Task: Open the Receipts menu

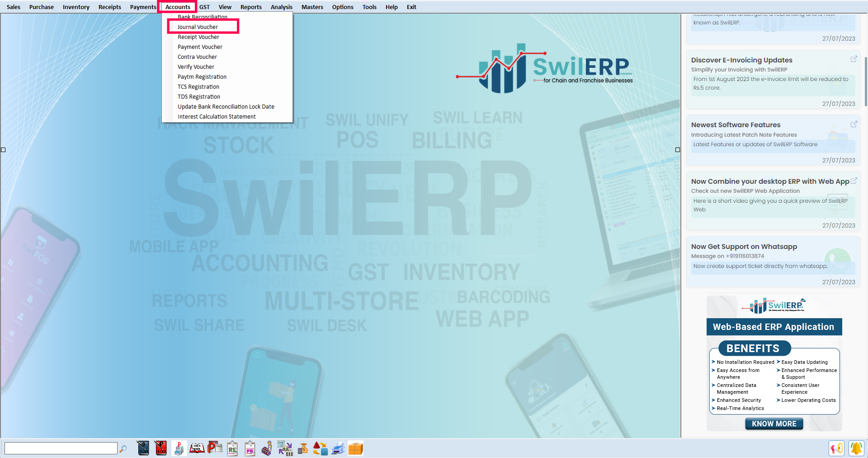Action: [110, 7]
